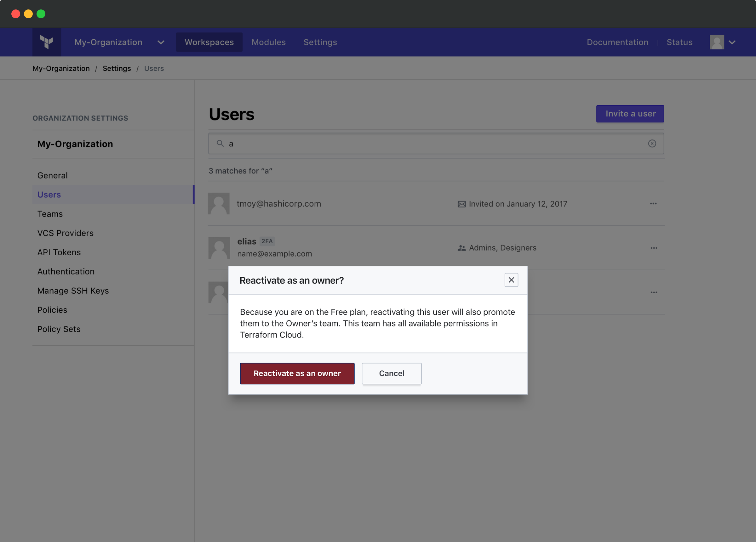Click the 3 matches result text
The width and height of the screenshot is (756, 542).
pyautogui.click(x=240, y=171)
